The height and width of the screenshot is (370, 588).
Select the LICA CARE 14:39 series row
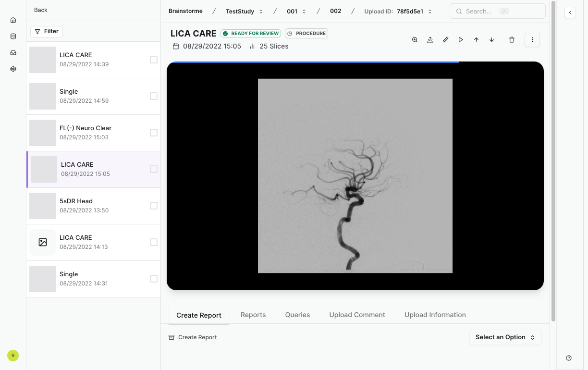(93, 60)
